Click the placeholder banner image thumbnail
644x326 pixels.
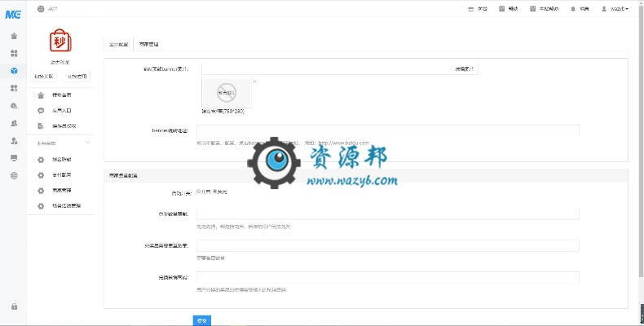click(x=227, y=93)
